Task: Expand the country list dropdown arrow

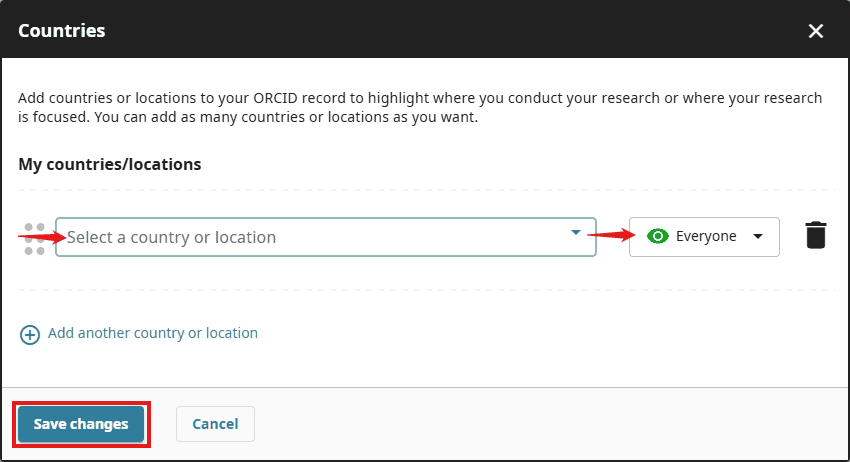Action: coord(575,233)
